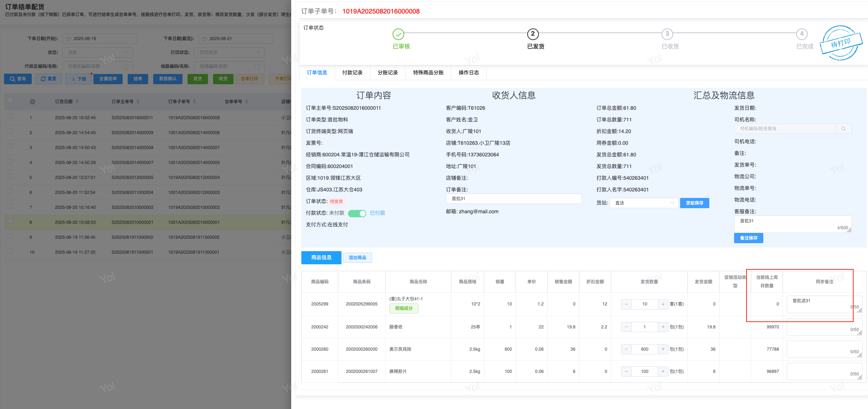868x409 pixels.
Task: Expand the 货站 直送 dropdown
Action: click(x=644, y=203)
